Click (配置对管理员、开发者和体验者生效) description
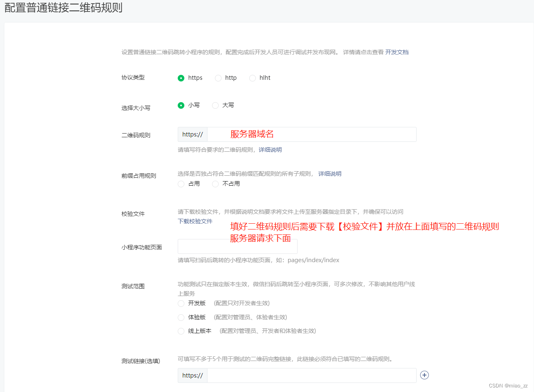 point(268,331)
